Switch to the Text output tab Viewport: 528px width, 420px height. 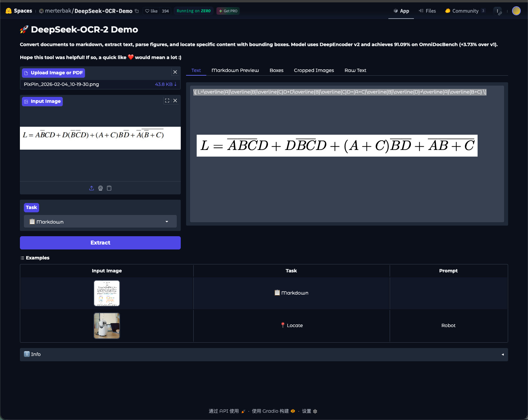coord(196,70)
